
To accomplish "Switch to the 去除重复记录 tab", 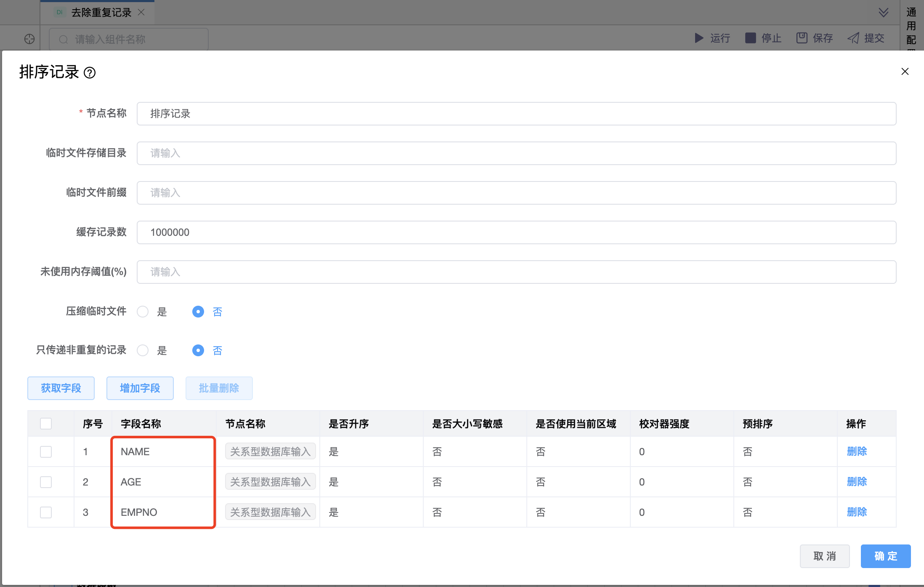I will 101,13.
